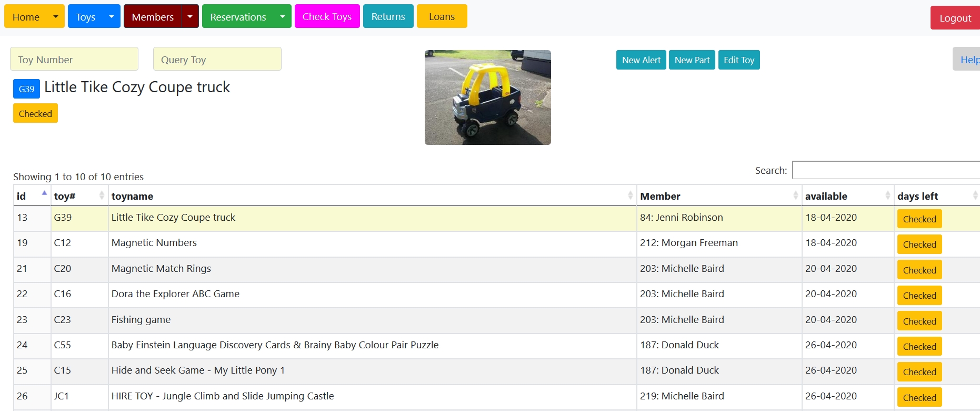Sort table by id column arrow

coord(44,194)
